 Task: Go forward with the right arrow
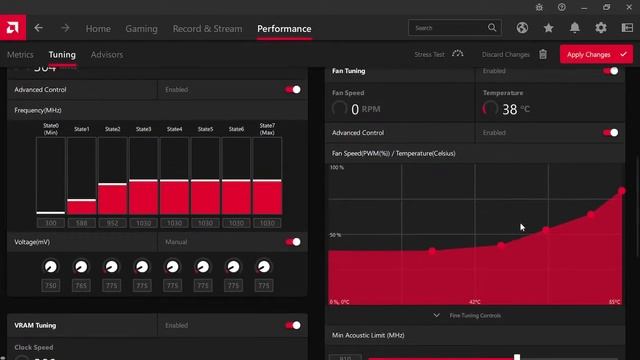click(65, 28)
